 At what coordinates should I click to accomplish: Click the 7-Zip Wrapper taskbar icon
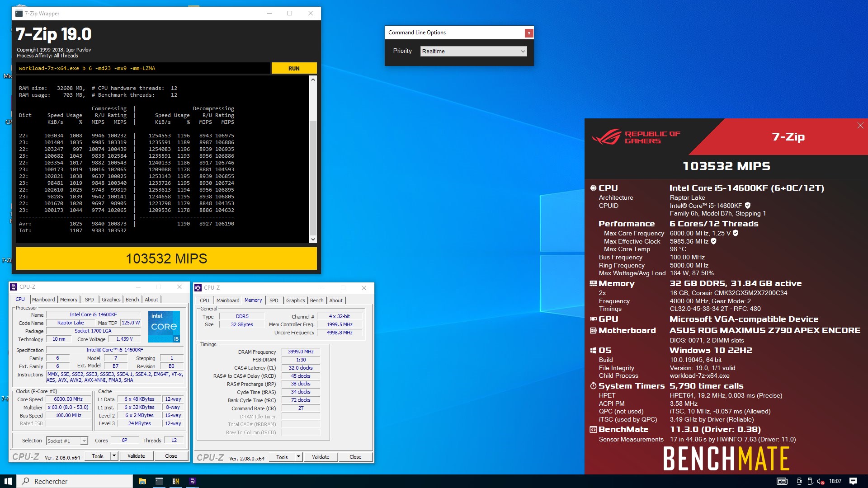click(x=159, y=481)
